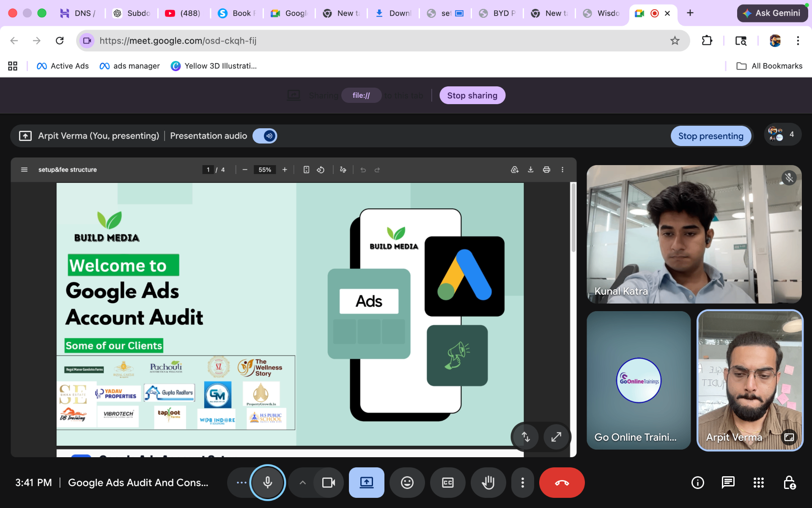Select Go Online Trainings participant tile
Viewport: 812px width, 508px height.
638,380
